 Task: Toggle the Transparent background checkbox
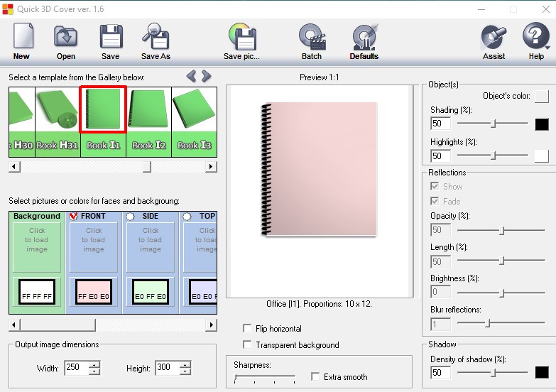pyautogui.click(x=247, y=345)
